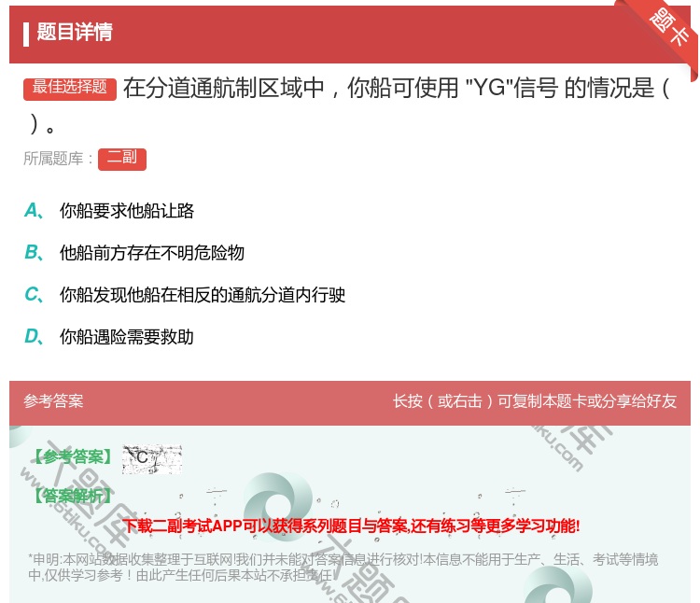This screenshot has height=603, width=700.
Task: Click the 题卡 corner ribbon
Action: (669, 28)
